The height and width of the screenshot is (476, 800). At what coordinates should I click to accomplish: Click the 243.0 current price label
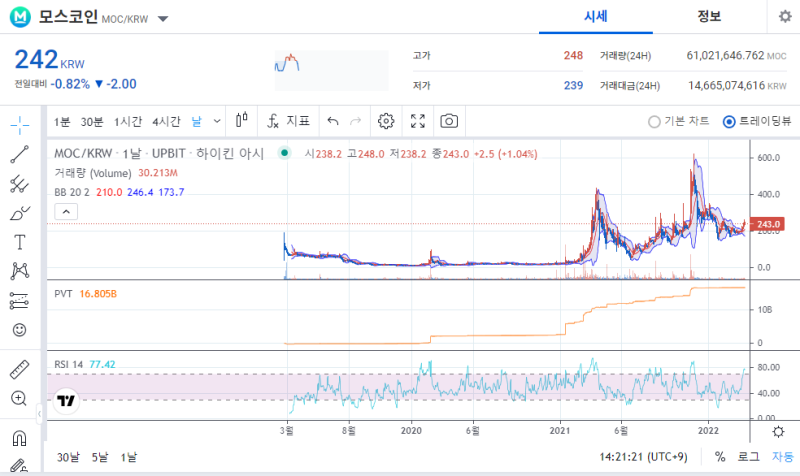pos(768,224)
